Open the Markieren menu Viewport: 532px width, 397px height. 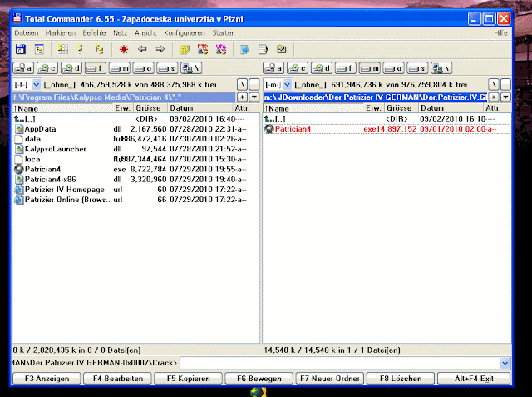tap(61, 33)
